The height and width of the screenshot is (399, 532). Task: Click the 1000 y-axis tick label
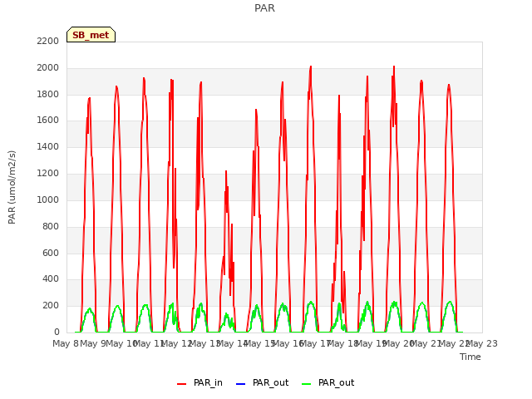[x=48, y=199]
